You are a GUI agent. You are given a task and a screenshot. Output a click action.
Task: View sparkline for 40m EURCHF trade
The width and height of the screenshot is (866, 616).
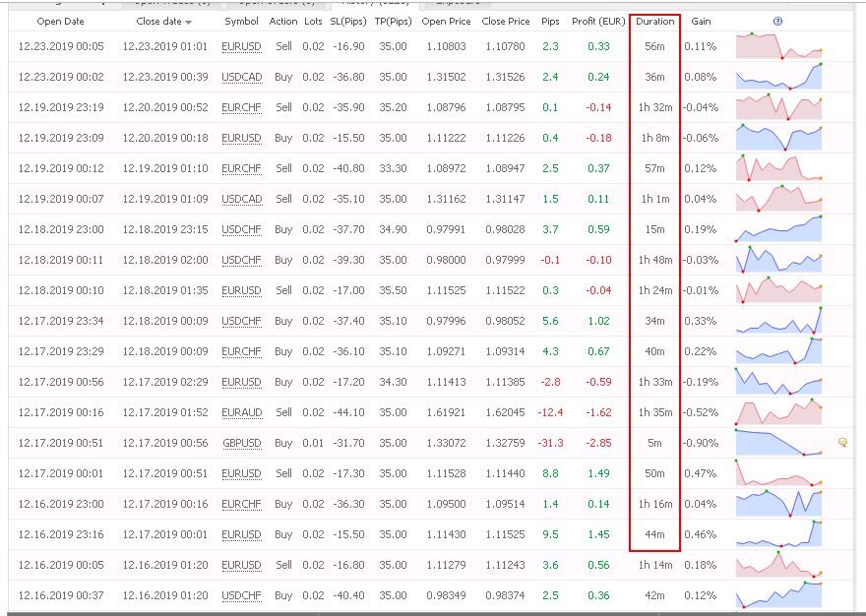click(x=778, y=349)
